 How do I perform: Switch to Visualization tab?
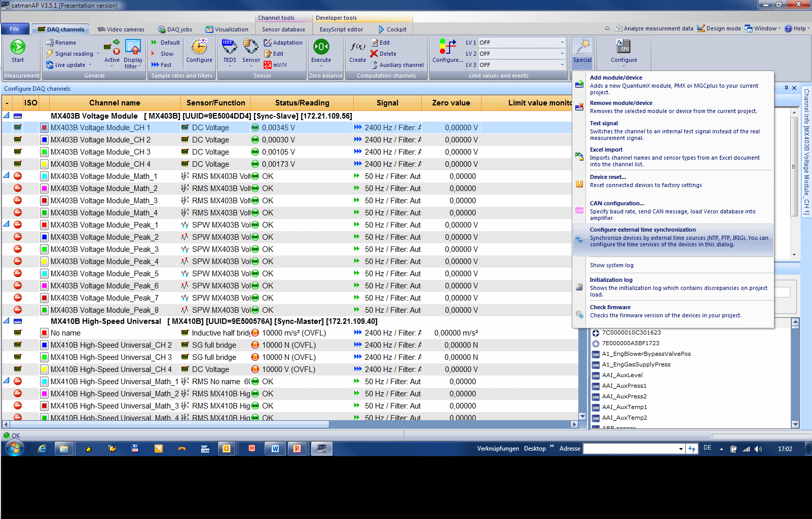coord(227,29)
